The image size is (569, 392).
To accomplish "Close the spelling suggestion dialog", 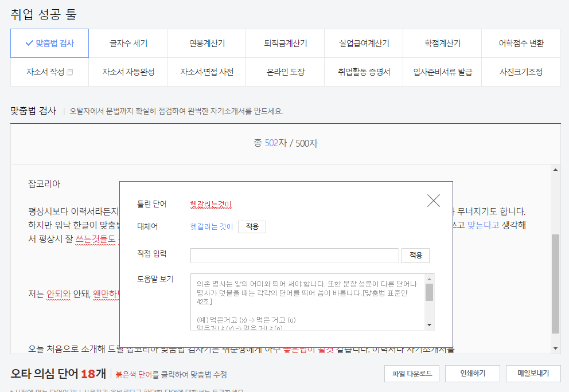I will [433, 201].
